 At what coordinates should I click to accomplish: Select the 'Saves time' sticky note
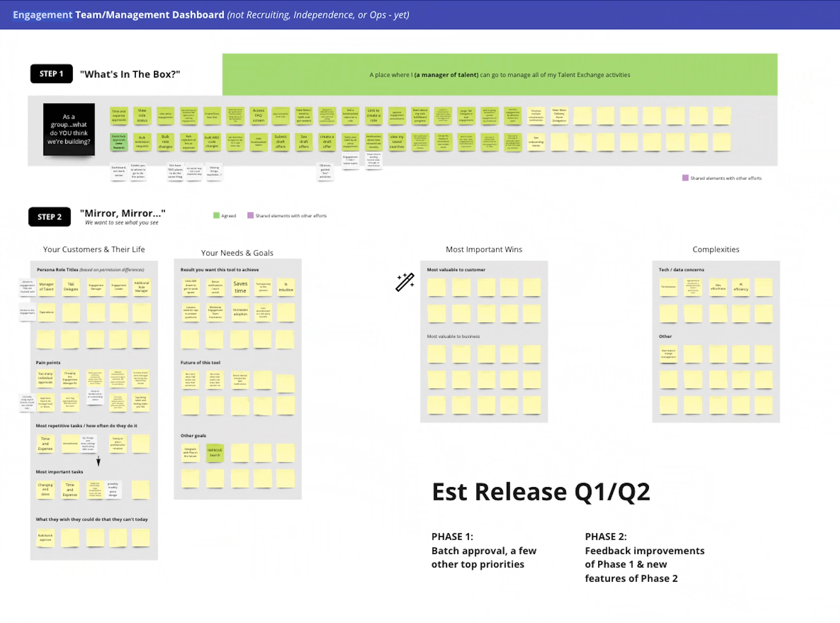(x=240, y=287)
